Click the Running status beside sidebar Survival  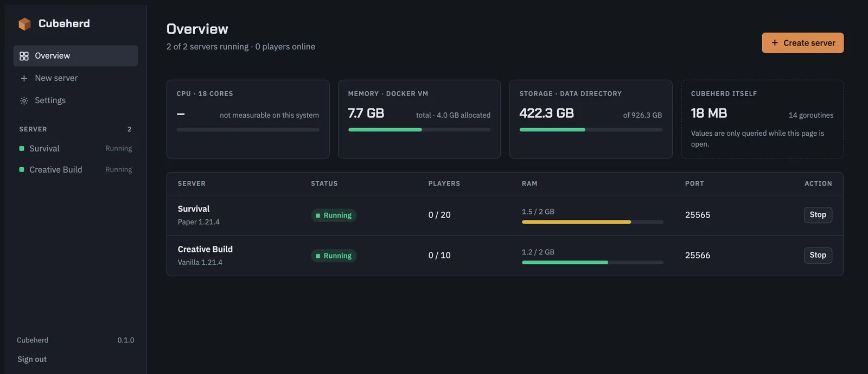tap(119, 148)
